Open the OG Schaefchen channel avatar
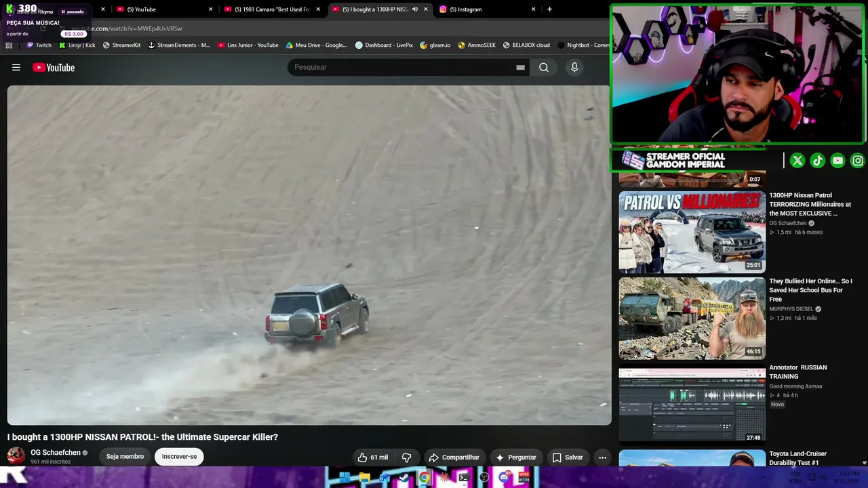This screenshot has height=488, width=868. pyautogui.click(x=16, y=456)
